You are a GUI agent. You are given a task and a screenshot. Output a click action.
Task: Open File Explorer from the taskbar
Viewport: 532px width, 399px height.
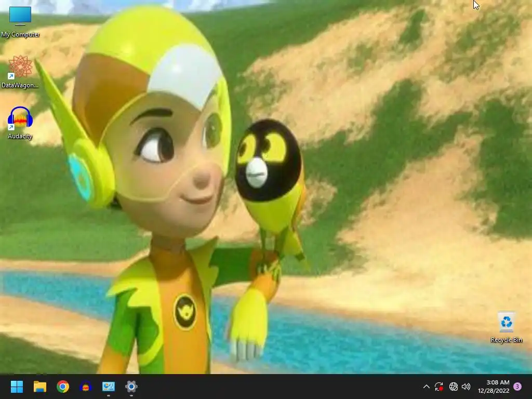(x=39, y=387)
